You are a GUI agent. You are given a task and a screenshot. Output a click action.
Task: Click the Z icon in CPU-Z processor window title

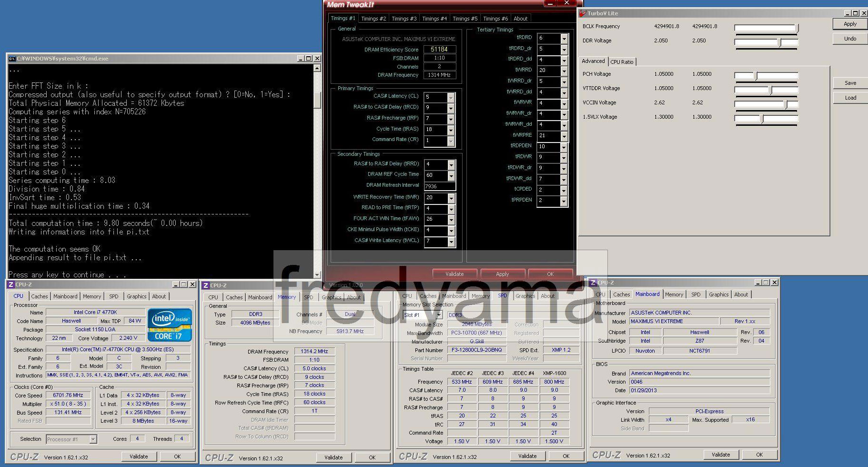click(x=10, y=284)
